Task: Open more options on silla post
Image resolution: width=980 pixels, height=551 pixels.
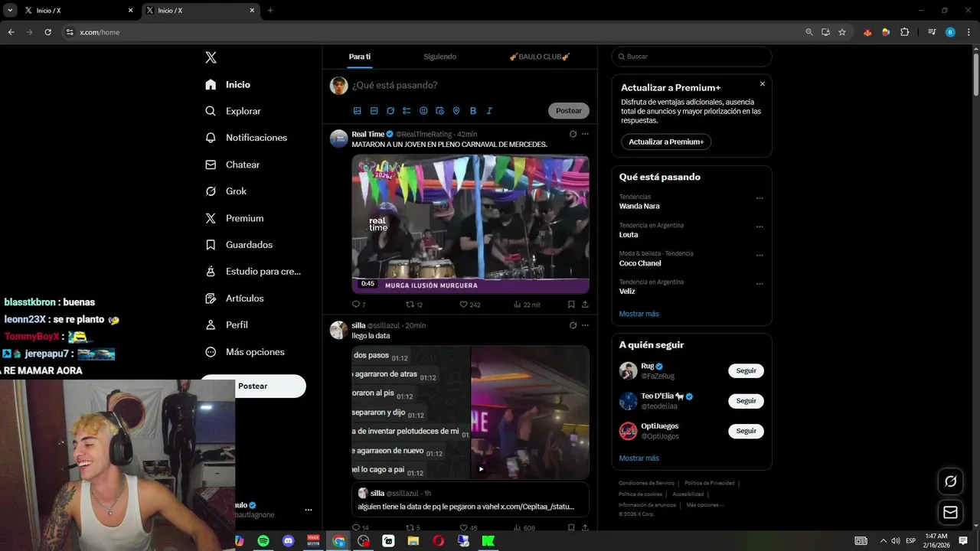Action: coord(585,325)
